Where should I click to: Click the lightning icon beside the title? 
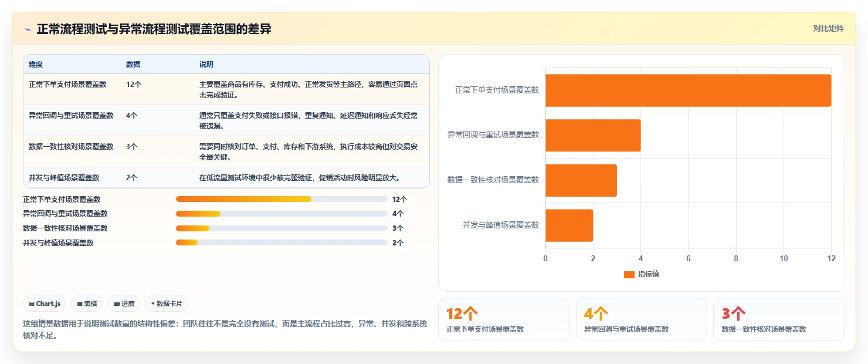(x=28, y=29)
